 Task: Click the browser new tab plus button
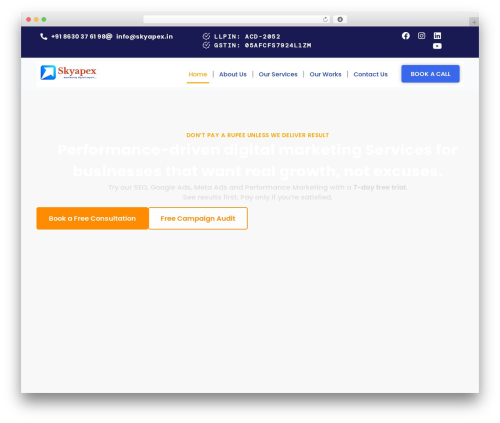pos(474,22)
